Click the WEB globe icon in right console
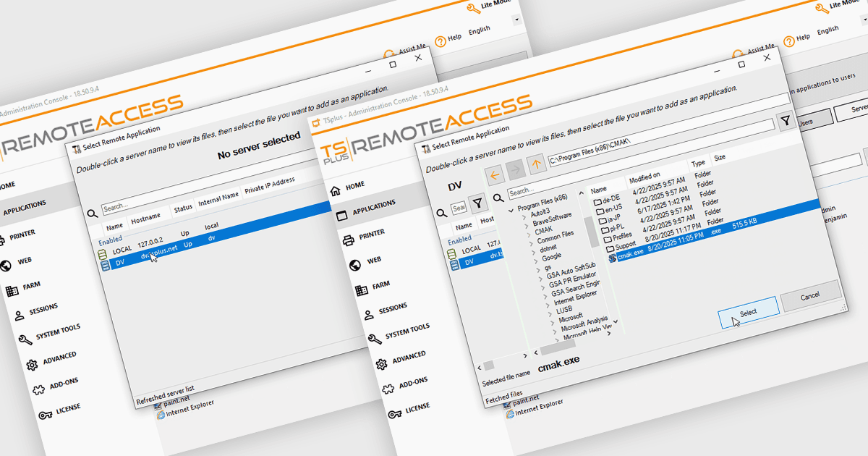Screen dimensions: 868x456 (354, 265)
